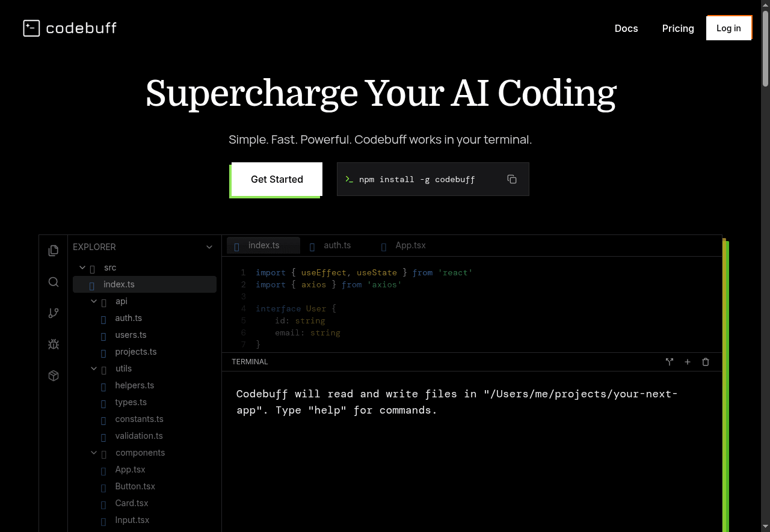Open the Files explorer sidebar icon
The height and width of the screenshot is (532, 770).
(x=54, y=251)
